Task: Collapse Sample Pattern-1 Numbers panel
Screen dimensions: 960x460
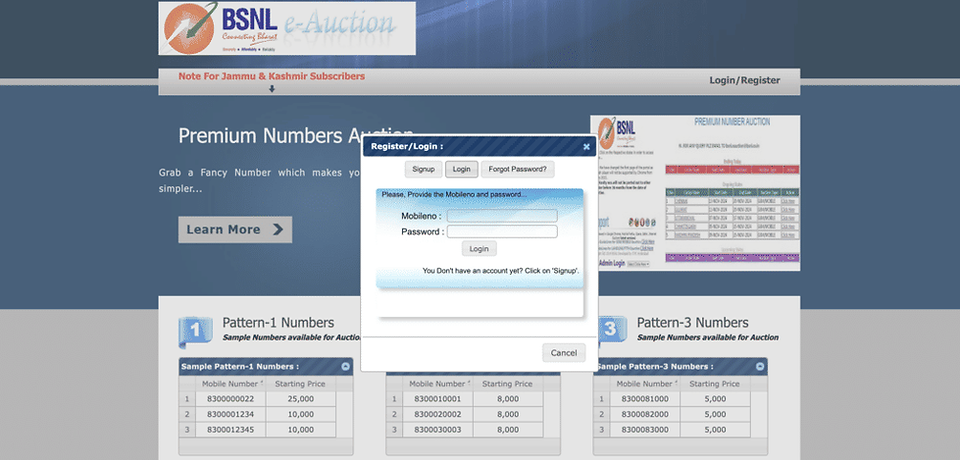Action: pyautogui.click(x=345, y=366)
